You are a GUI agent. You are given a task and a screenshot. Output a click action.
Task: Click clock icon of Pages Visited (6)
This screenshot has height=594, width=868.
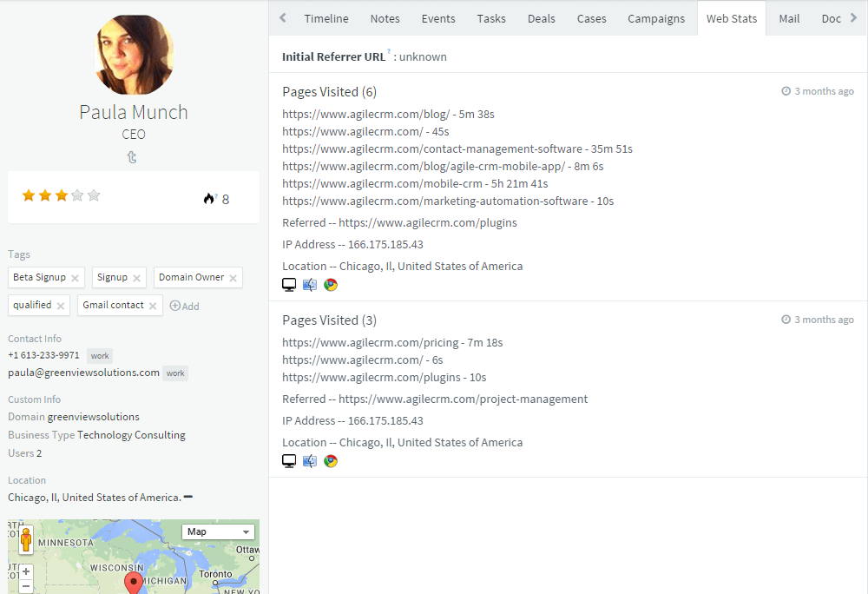[x=786, y=91]
